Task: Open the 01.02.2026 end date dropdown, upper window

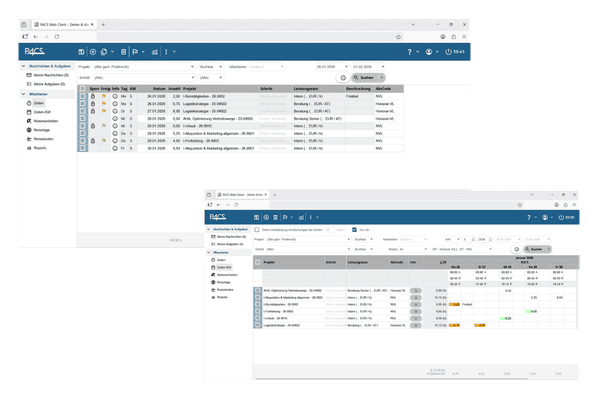Action: point(368,67)
